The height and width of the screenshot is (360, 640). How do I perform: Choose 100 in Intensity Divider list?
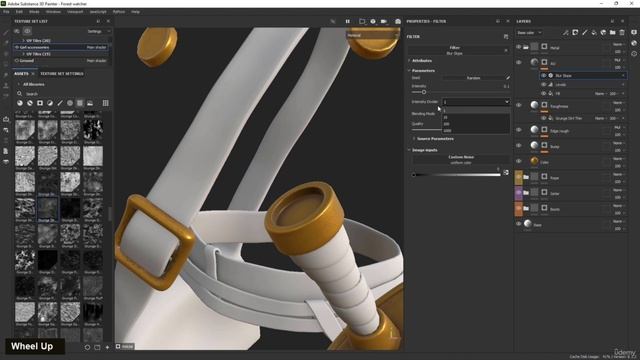pos(476,124)
